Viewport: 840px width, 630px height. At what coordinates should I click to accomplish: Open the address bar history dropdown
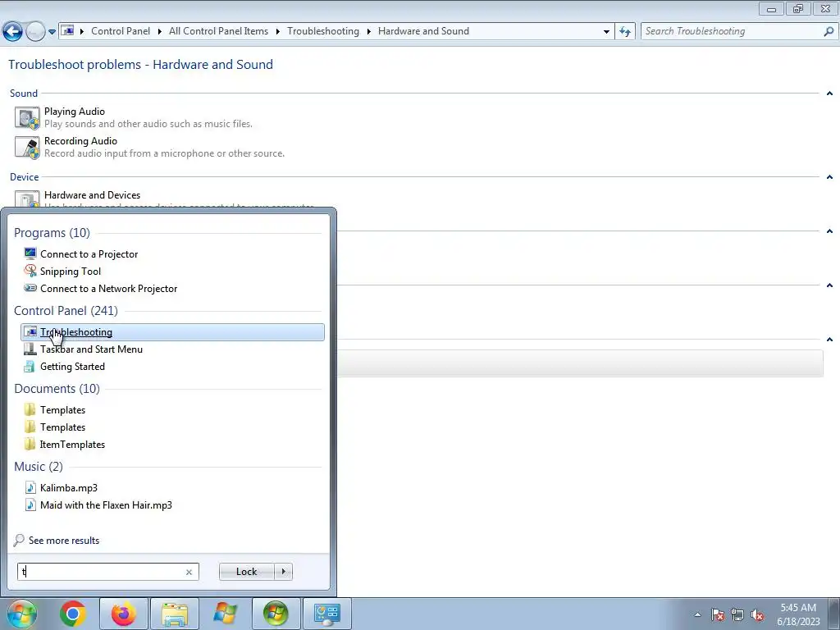pyautogui.click(x=606, y=32)
